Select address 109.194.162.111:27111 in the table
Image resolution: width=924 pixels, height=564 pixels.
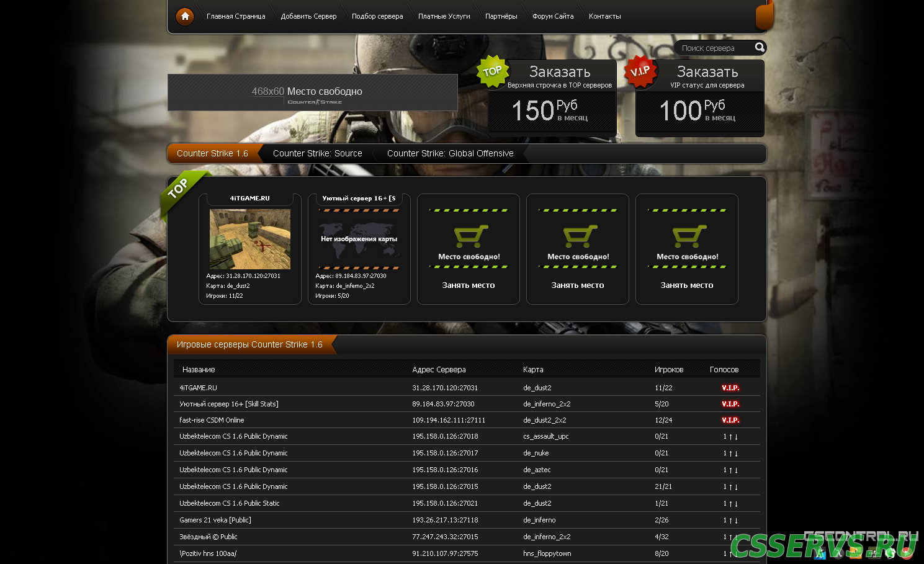[x=449, y=420]
